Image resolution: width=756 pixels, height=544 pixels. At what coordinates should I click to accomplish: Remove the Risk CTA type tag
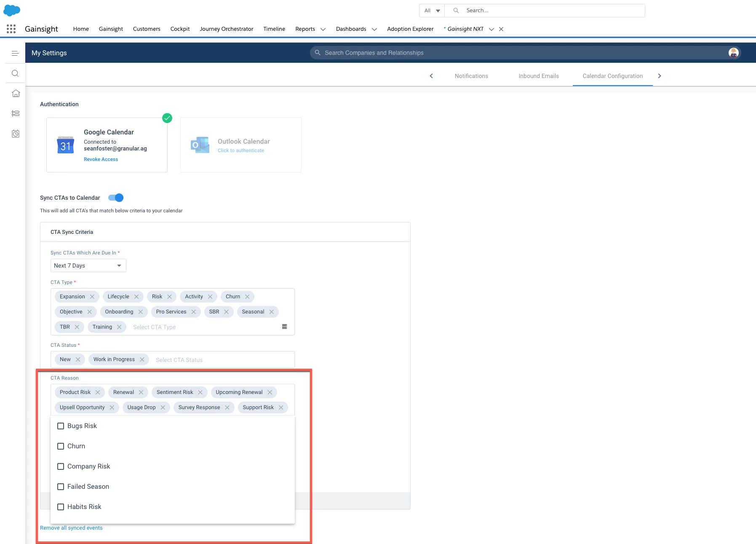coord(169,297)
